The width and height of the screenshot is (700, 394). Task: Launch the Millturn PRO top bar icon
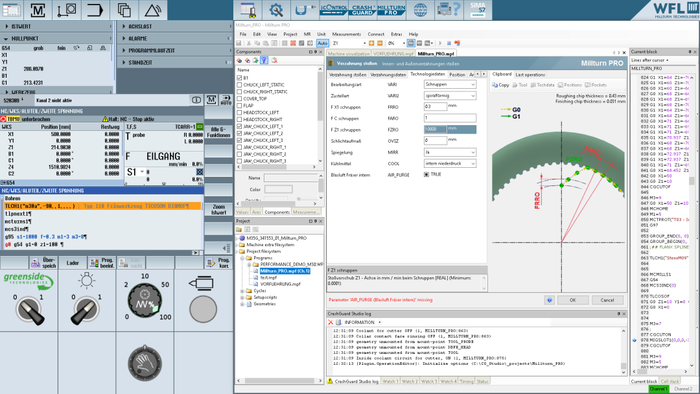[391, 10]
